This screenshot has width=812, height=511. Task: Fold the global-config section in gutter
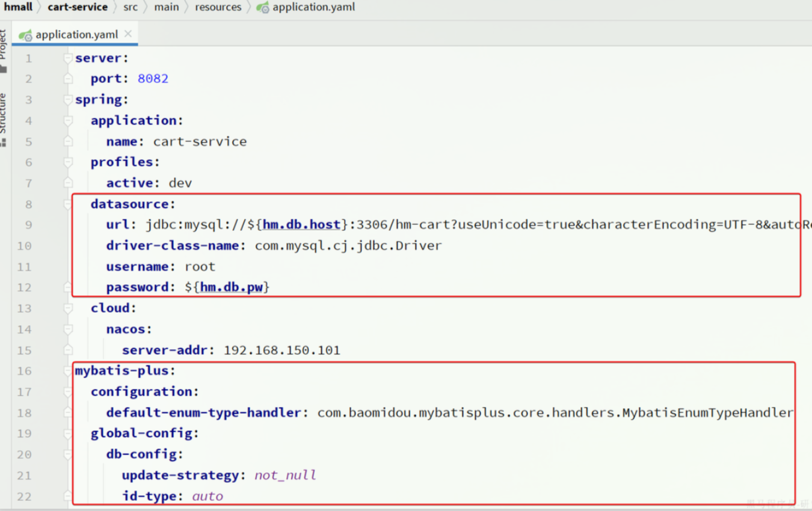(68, 433)
